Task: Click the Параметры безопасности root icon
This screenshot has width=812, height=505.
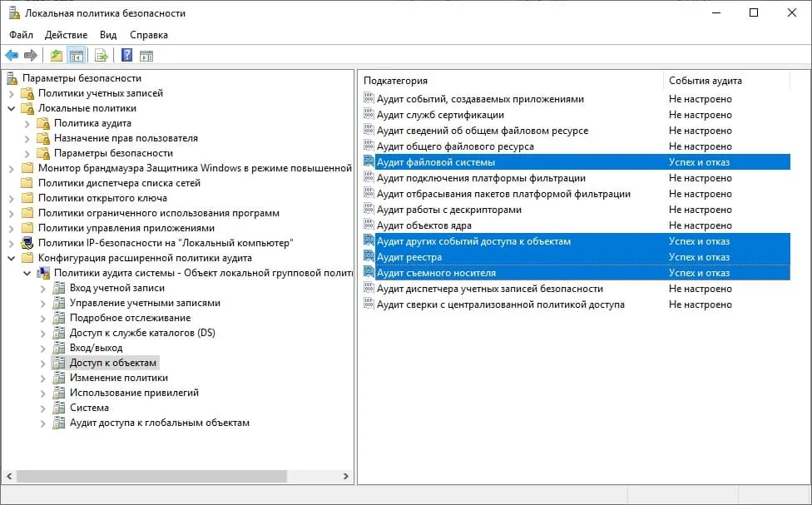Action: [x=11, y=79]
